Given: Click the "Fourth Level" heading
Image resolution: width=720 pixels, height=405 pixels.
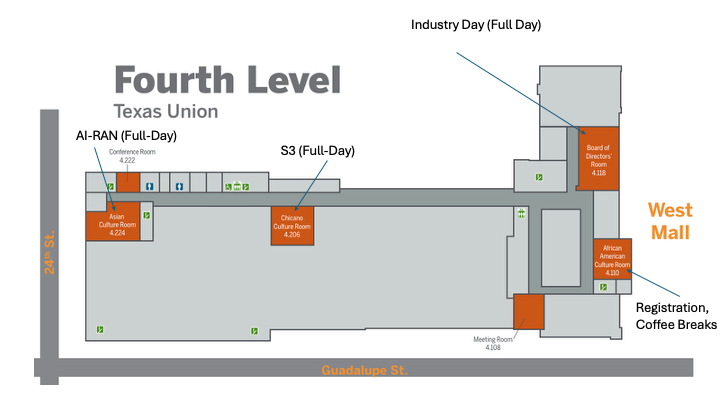Looking at the screenshot, I should (x=227, y=80).
